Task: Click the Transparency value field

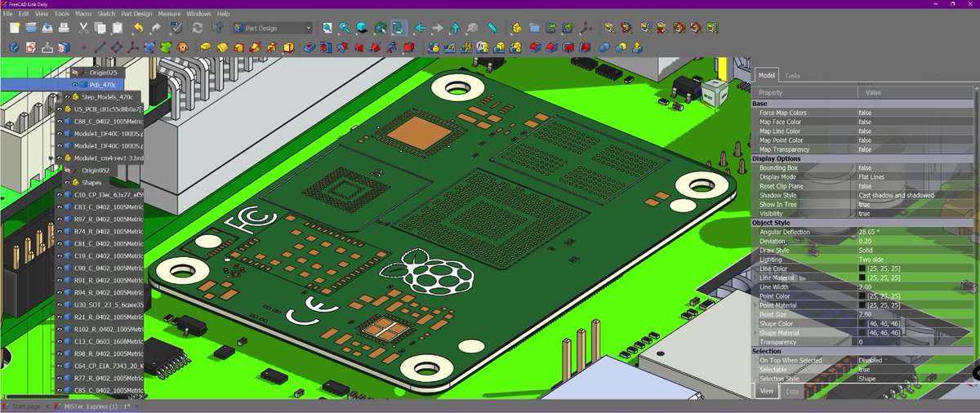Action: click(x=916, y=342)
